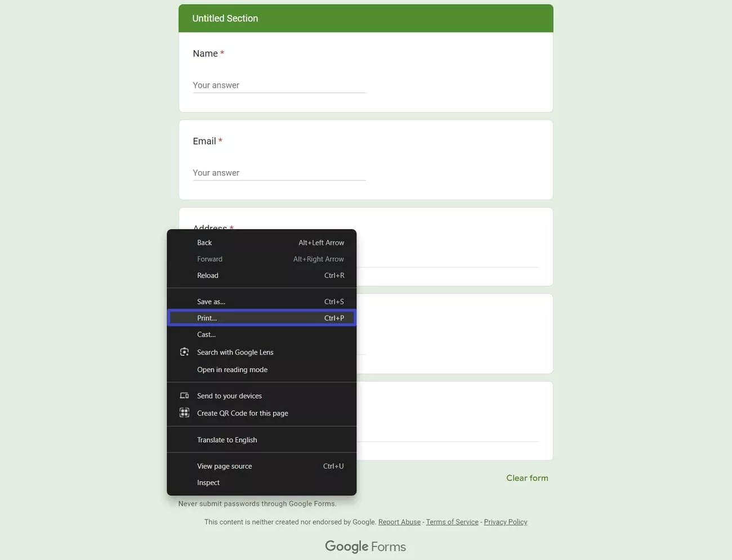Select the Search with Google Lens icon
This screenshot has height=560, width=732.
[184, 351]
